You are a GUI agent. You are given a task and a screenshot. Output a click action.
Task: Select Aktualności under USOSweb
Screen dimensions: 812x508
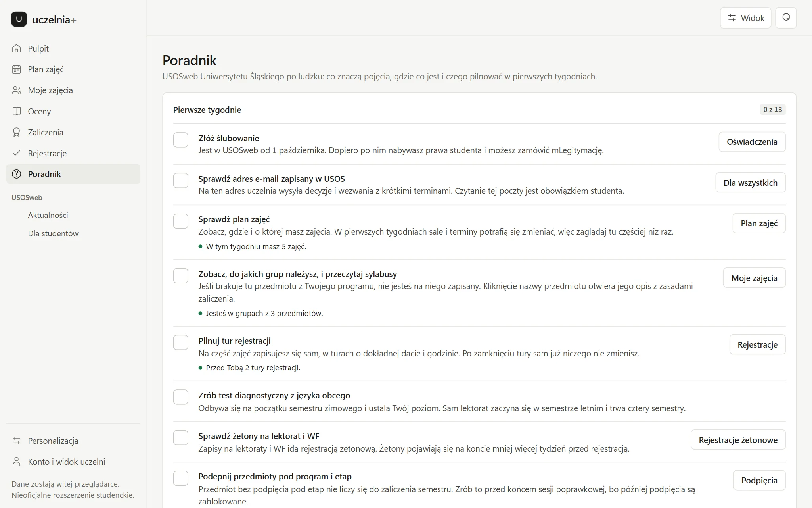48,215
